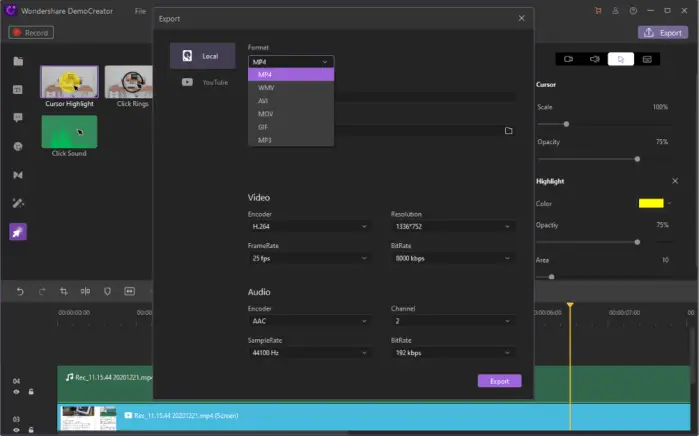Toggle lock on track 04

tap(31, 392)
